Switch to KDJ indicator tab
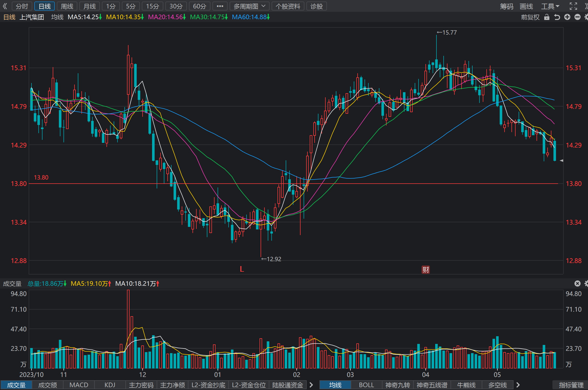The image size is (588, 390). (110, 385)
